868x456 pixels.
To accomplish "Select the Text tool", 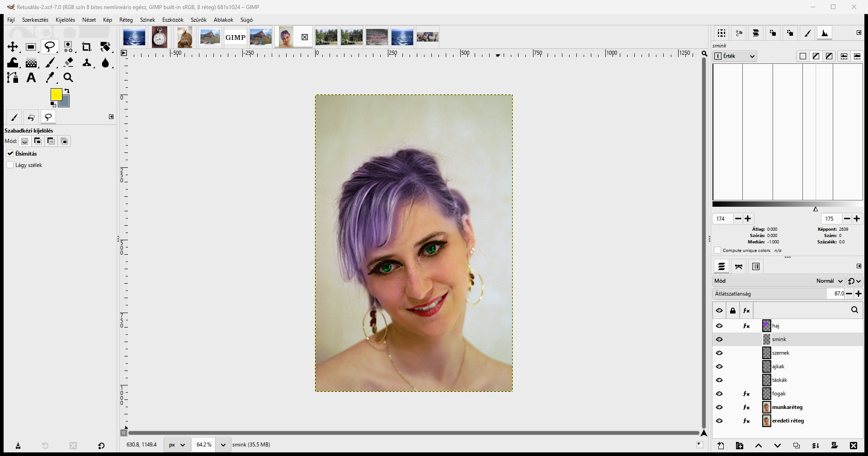I will pyautogui.click(x=31, y=78).
